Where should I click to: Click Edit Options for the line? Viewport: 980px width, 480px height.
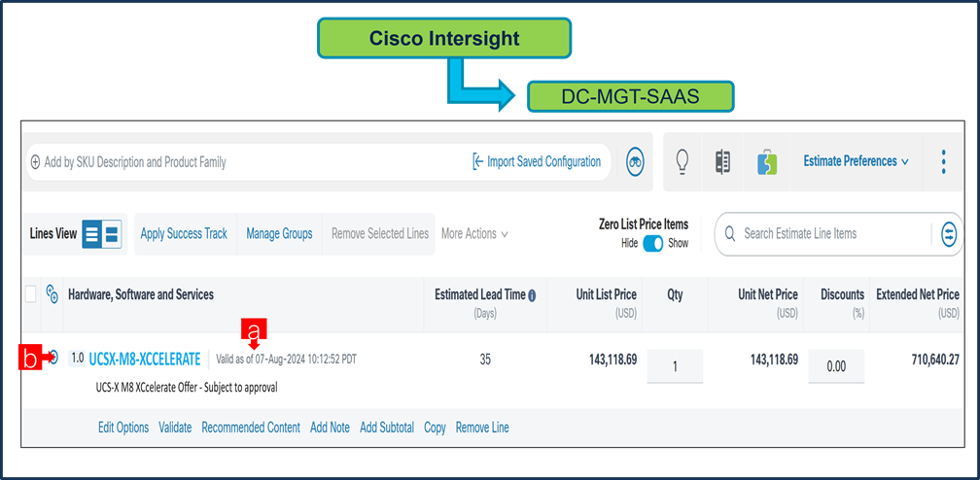[123, 428]
